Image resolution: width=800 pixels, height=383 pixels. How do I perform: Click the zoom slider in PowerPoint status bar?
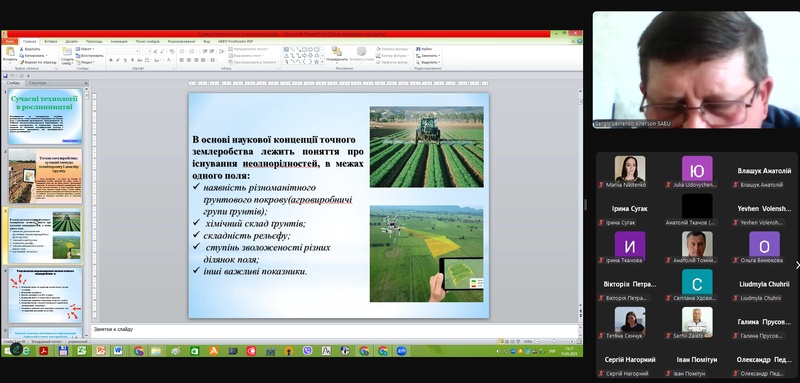(x=555, y=341)
